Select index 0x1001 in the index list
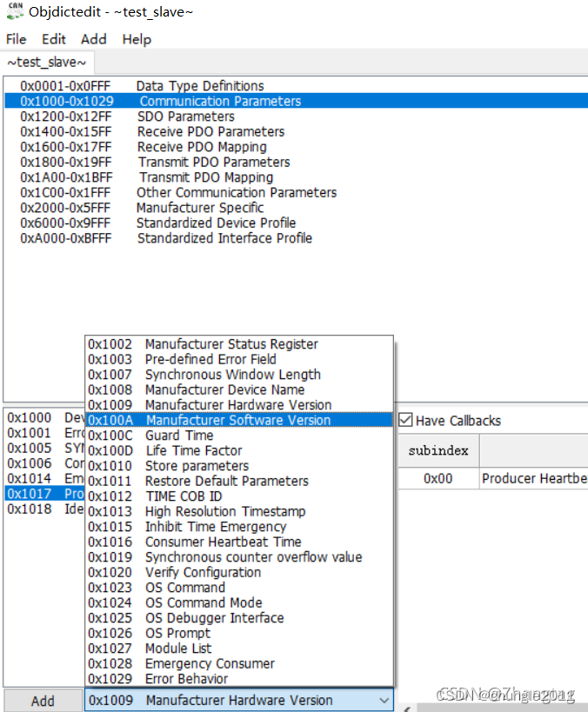Image resolution: width=588 pixels, height=712 pixels. (44, 433)
